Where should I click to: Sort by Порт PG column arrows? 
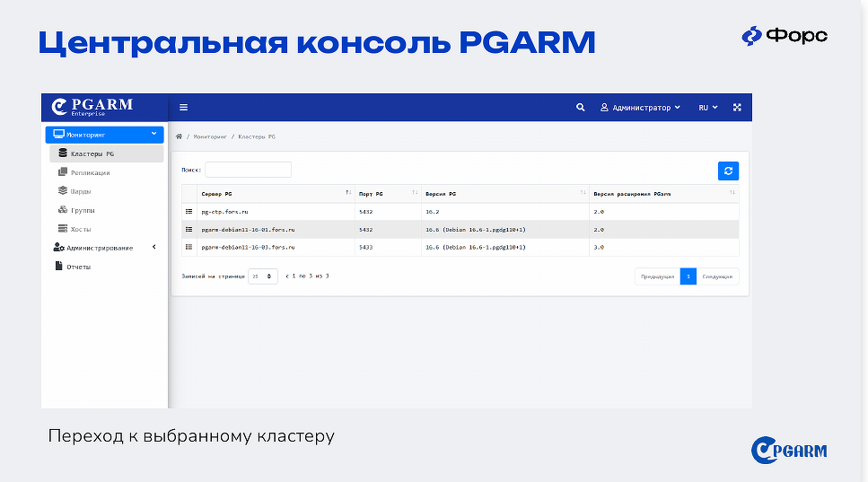(x=415, y=193)
